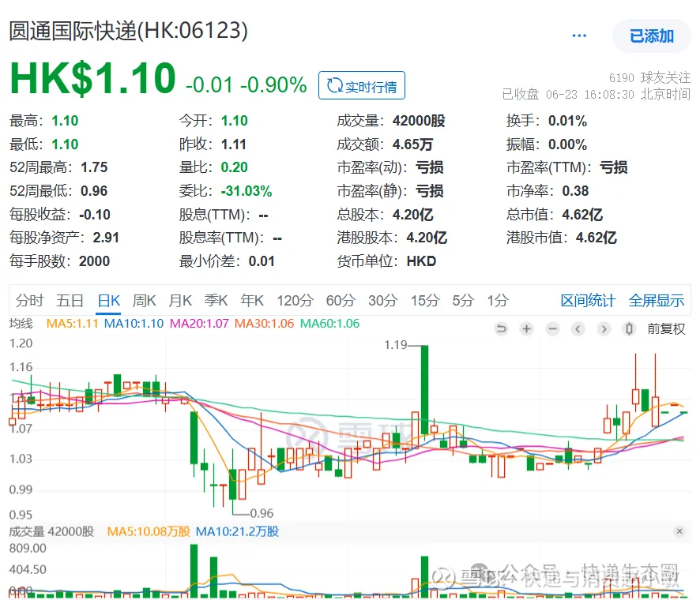700x600 pixels.
Task: Click the 6190 球友关注 follower count
Action: 649,77
